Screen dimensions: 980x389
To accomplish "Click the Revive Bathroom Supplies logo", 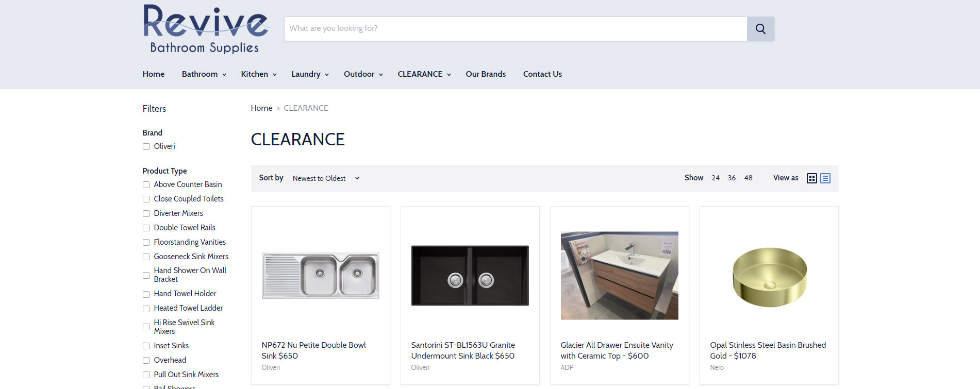I will pos(205,29).
